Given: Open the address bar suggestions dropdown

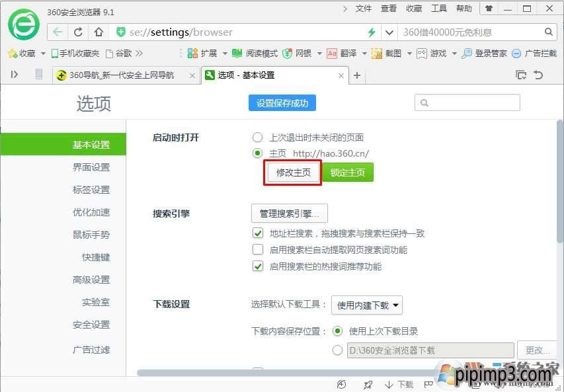Looking at the screenshot, I should pyautogui.click(x=389, y=31).
